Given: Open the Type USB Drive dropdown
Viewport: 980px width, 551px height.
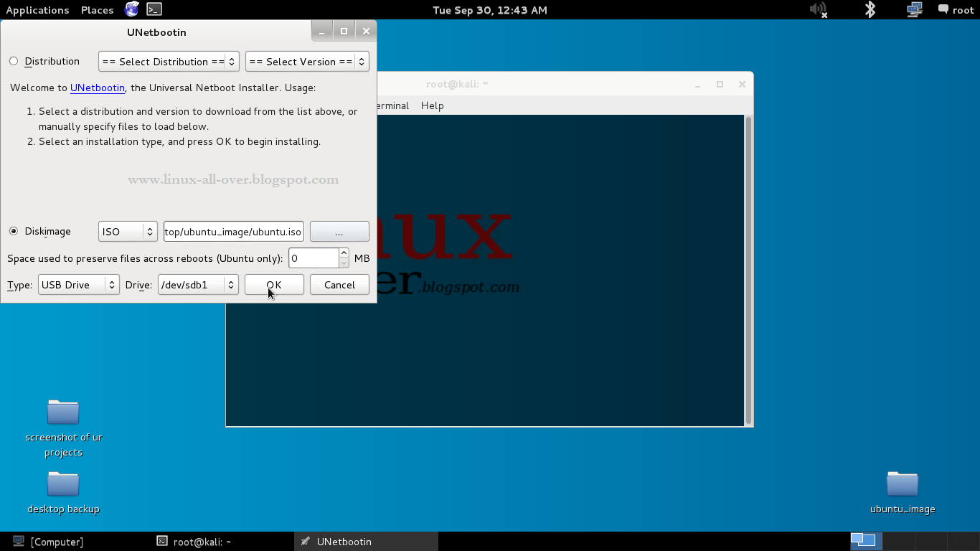Looking at the screenshot, I should (79, 285).
